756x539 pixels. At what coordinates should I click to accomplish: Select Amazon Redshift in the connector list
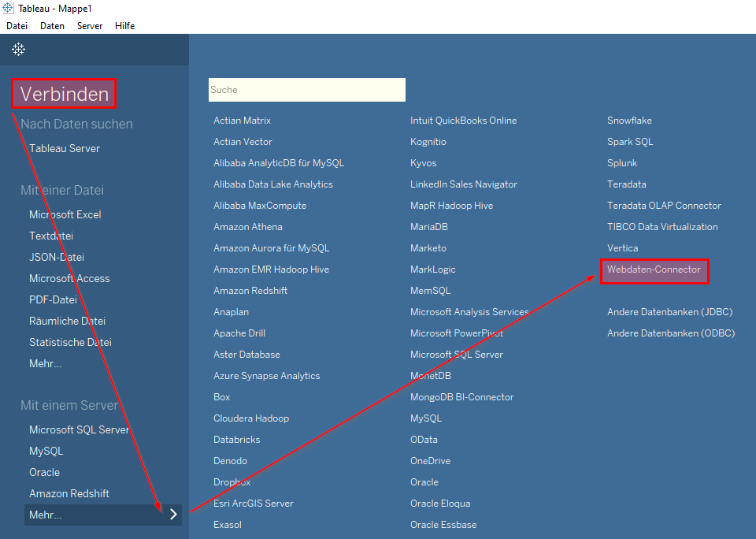pyautogui.click(x=250, y=290)
